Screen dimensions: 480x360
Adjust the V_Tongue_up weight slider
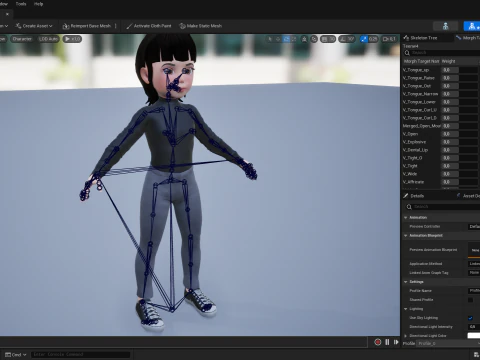[x=460, y=70]
